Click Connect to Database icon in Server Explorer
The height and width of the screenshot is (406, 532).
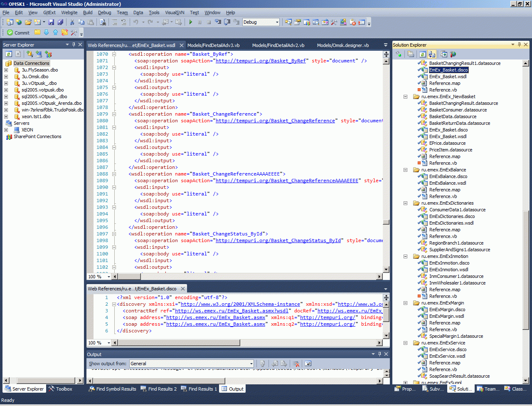tap(30, 54)
